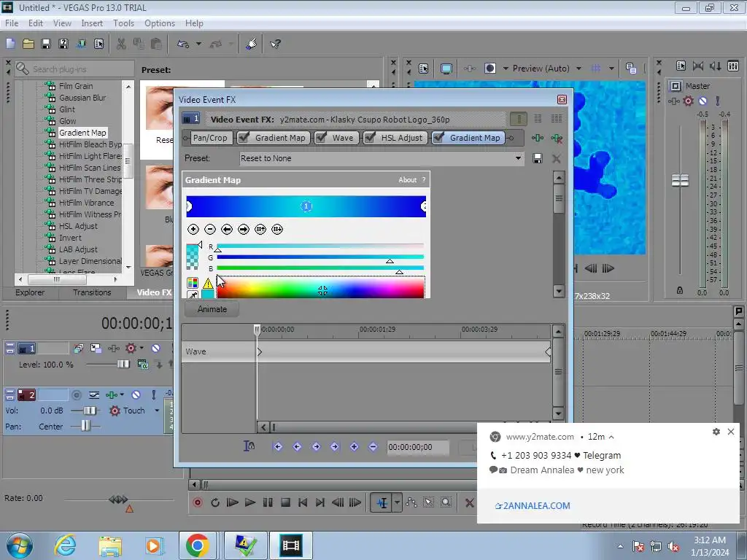The width and height of the screenshot is (747, 560).
Task: Mute video track 1
Action: click(156, 349)
